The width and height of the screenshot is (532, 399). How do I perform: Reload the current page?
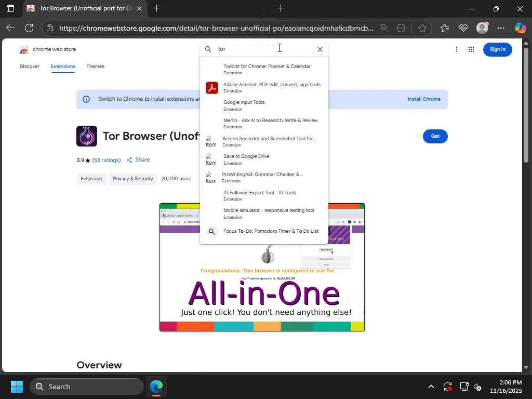(29, 28)
